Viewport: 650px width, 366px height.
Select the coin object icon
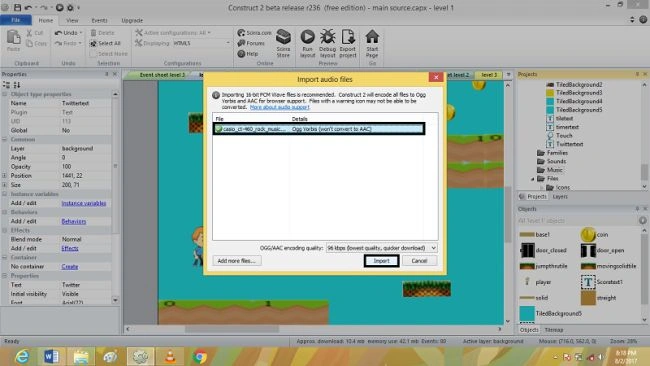pyautogui.click(x=588, y=235)
